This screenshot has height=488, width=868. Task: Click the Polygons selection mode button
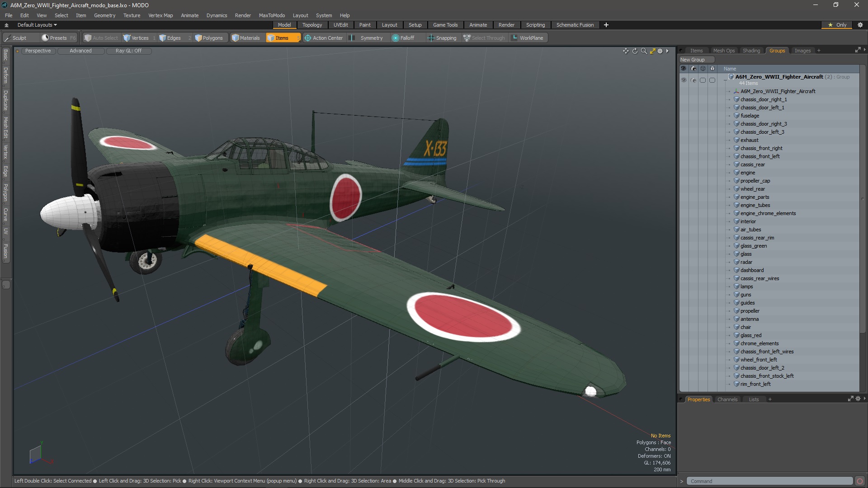tap(209, 38)
